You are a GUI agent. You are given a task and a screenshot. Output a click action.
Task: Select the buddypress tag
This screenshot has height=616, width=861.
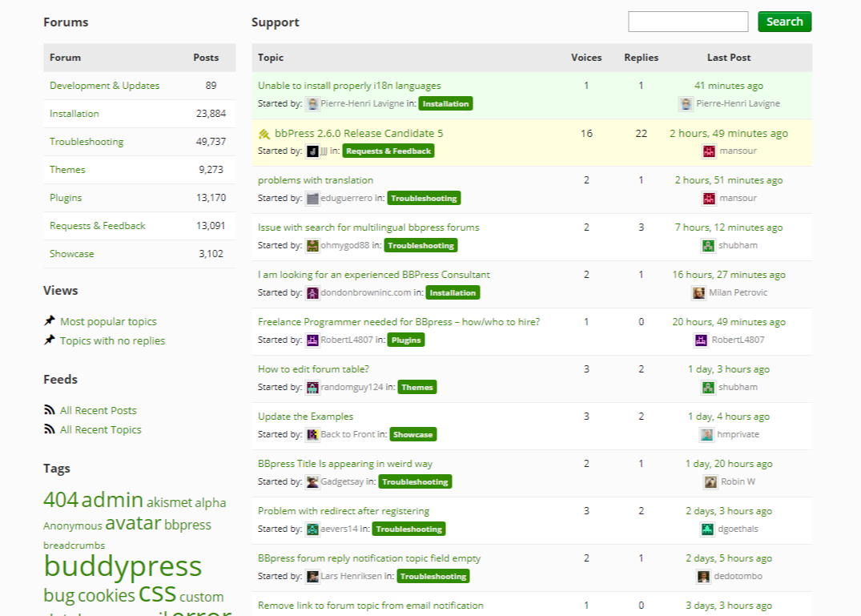(x=123, y=566)
